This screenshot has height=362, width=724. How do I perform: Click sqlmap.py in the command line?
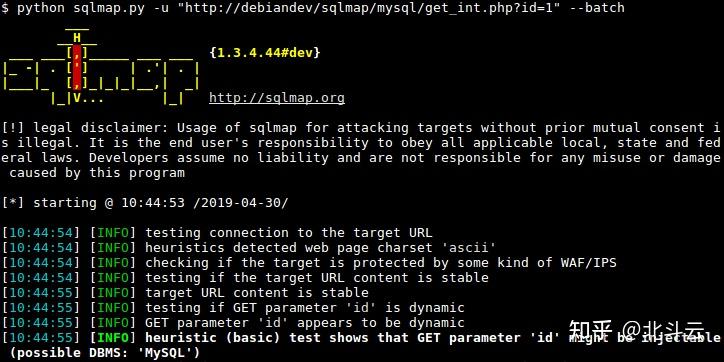click(x=109, y=8)
